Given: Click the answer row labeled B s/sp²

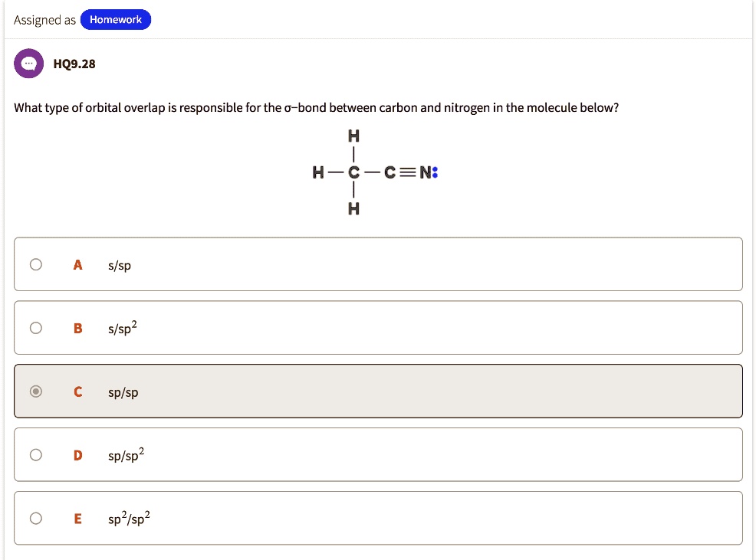Looking at the screenshot, I should click(x=378, y=327).
